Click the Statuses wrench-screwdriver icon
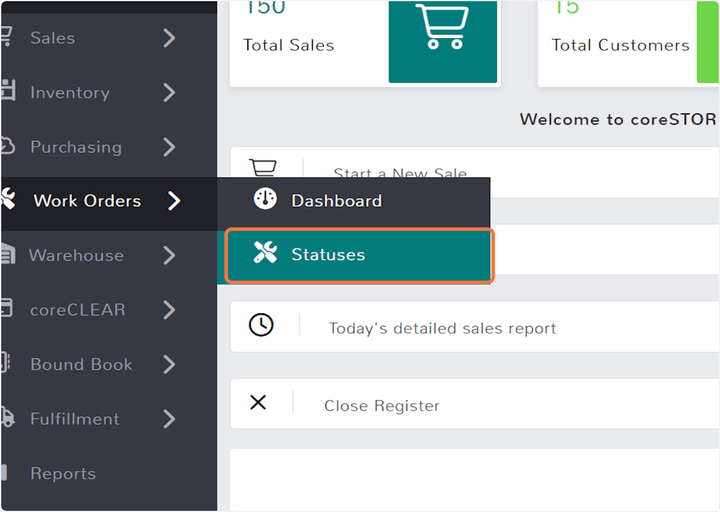 pos(265,254)
